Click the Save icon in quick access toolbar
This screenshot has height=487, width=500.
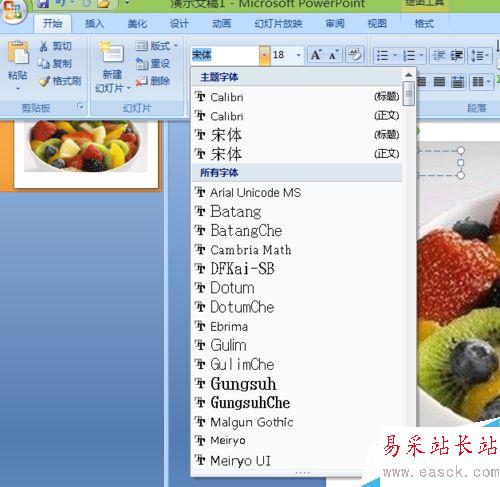click(43, 3)
